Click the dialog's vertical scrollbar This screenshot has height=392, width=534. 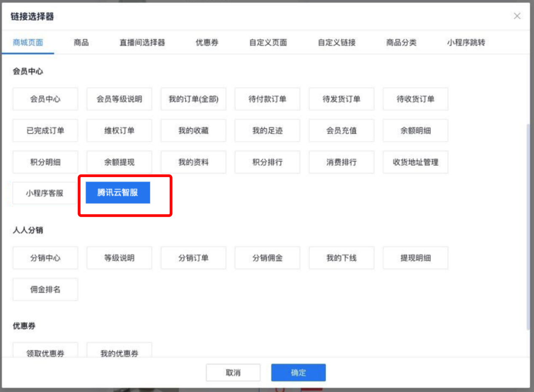pyautogui.click(x=528, y=228)
